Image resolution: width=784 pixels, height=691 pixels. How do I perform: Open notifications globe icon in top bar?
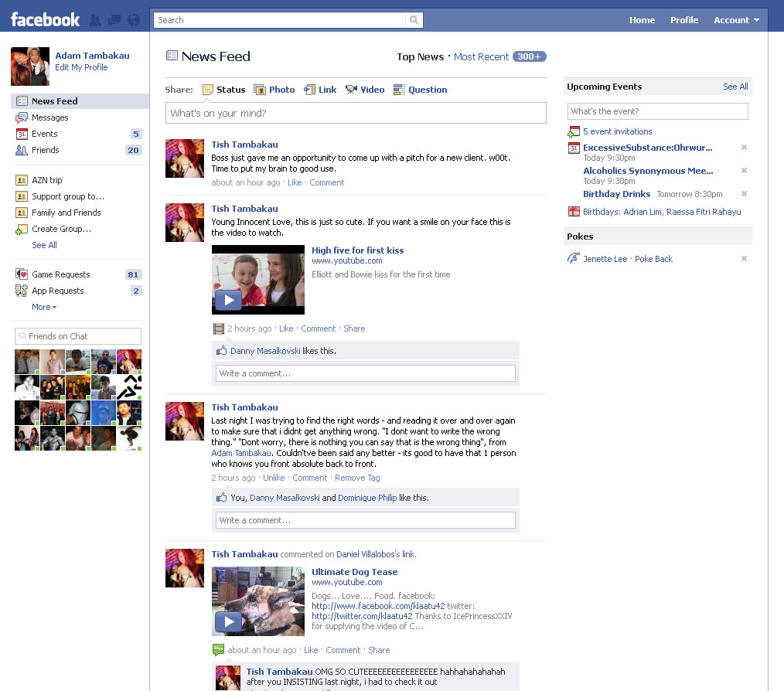pos(134,20)
